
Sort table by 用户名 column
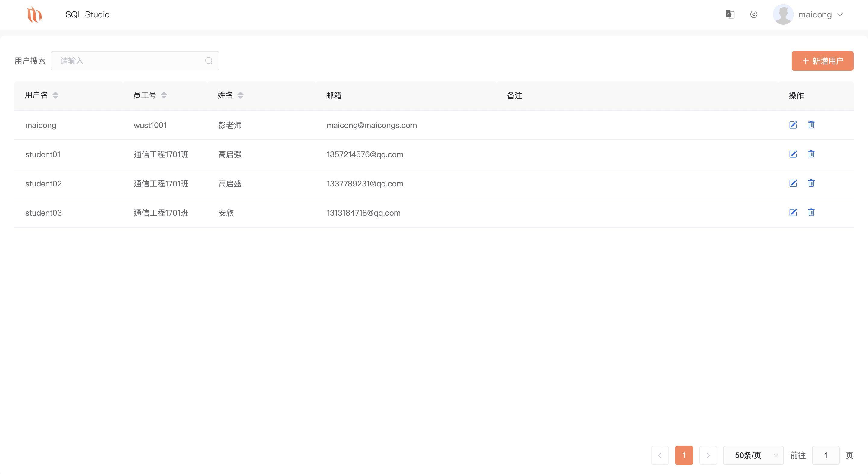[x=55, y=95]
